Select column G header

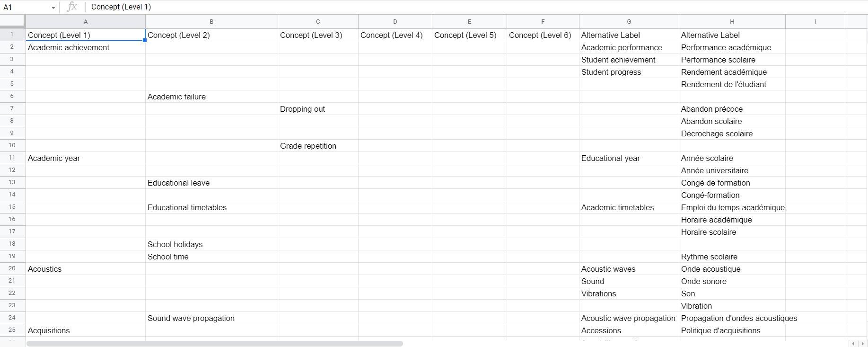629,22
